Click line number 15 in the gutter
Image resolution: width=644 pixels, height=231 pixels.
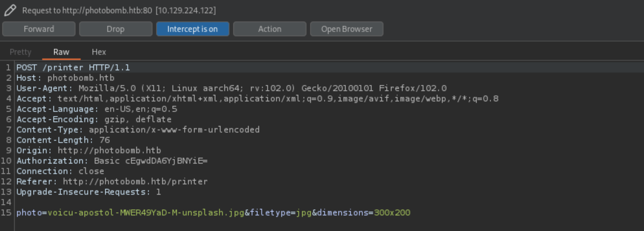[6, 213]
